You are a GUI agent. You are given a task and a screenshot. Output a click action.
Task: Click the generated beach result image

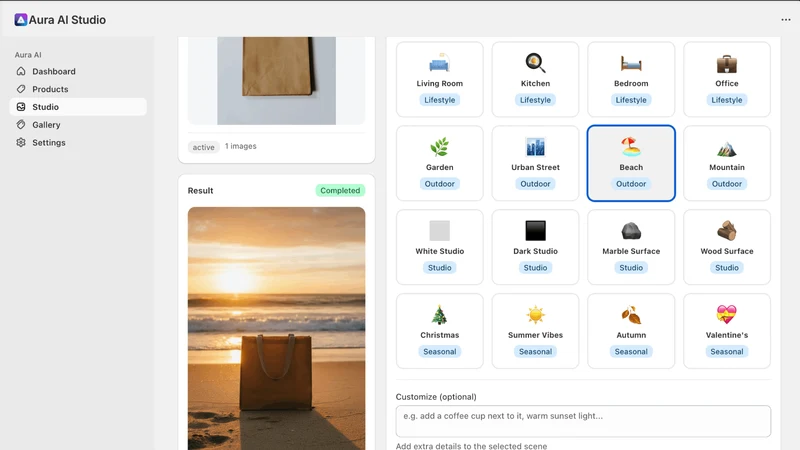(277, 328)
